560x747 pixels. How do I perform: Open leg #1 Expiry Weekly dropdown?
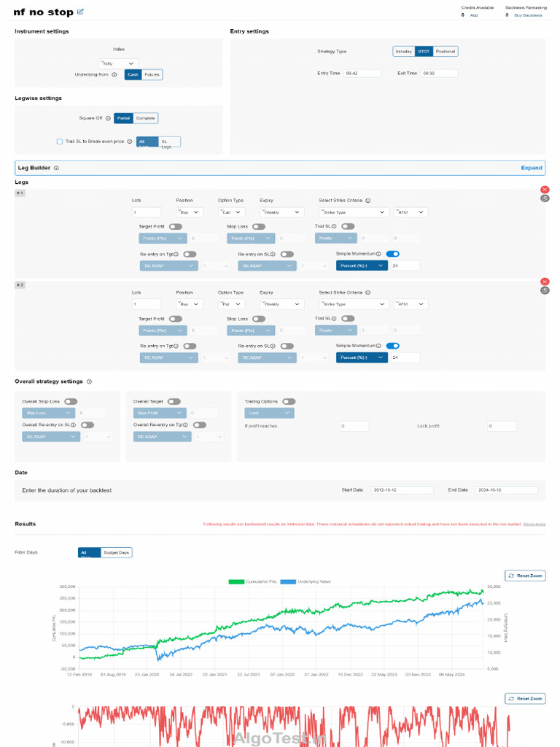click(282, 212)
